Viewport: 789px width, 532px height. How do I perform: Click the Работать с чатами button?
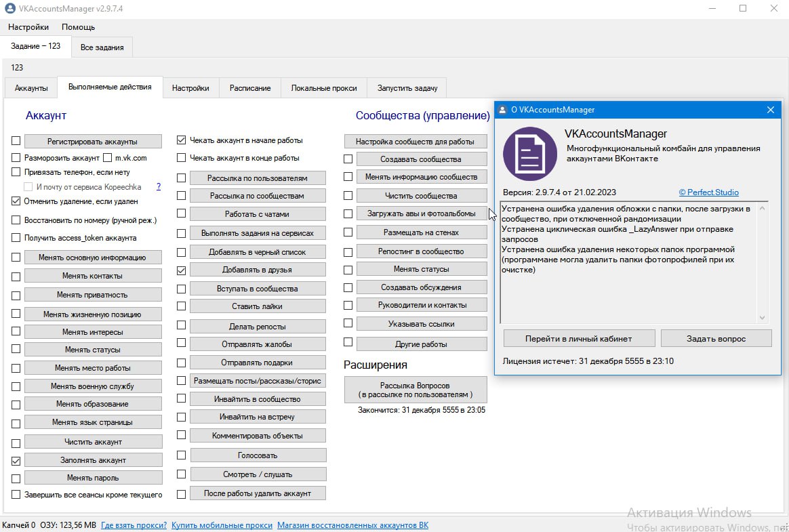tap(257, 214)
